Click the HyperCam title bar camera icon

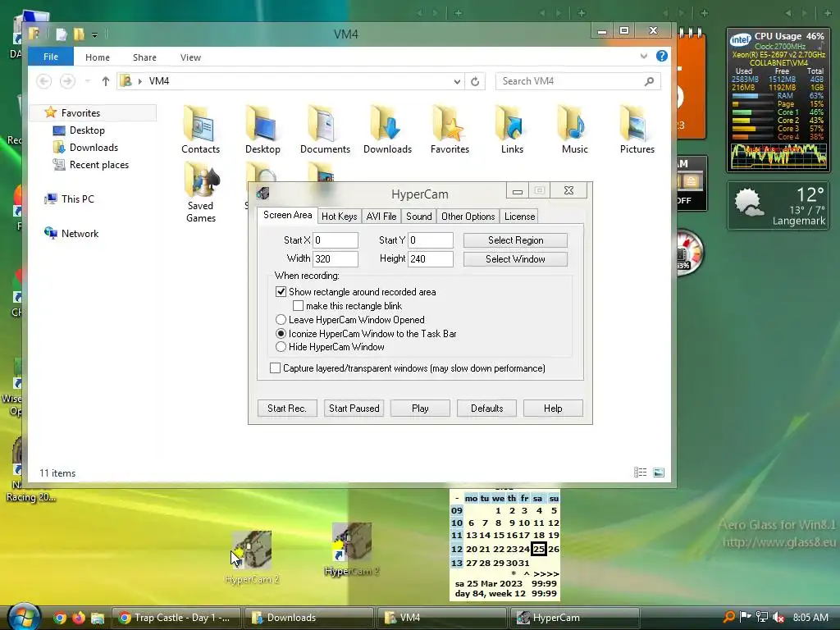[262, 194]
